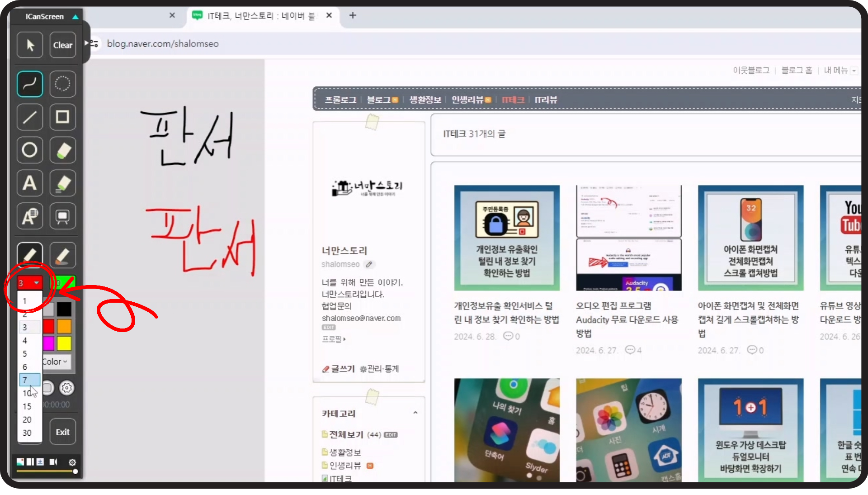
Task: Open a new browser tab
Action: tap(353, 15)
